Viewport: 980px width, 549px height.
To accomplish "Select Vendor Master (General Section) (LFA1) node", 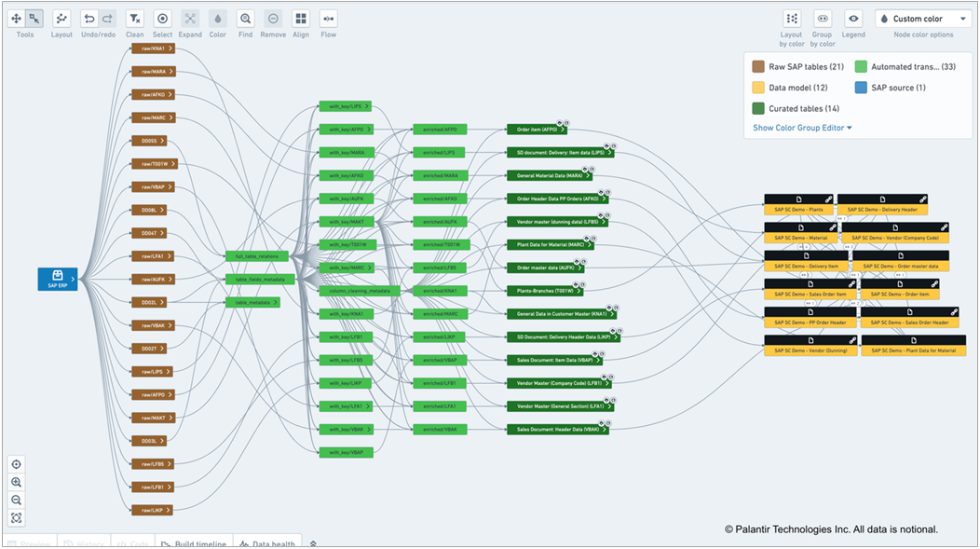I will (x=560, y=406).
